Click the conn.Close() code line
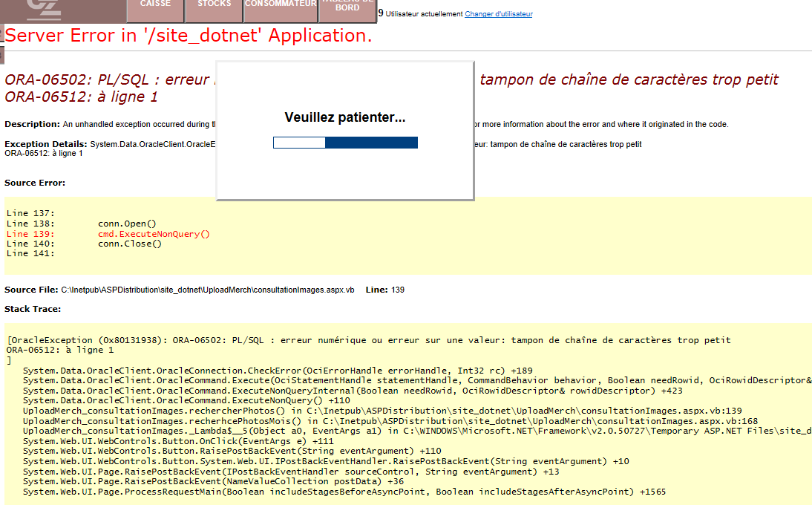 129,244
